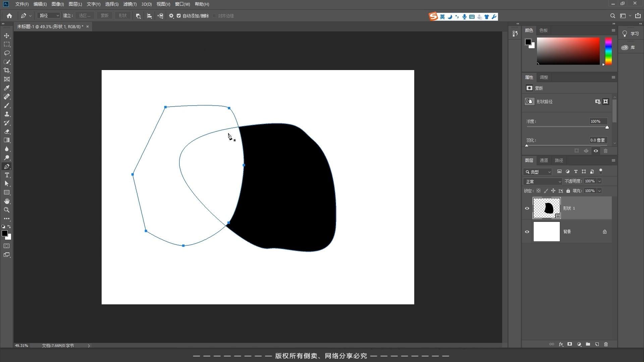Toggle 自动添加/删除 checkbox
The width and height of the screenshot is (644, 362).
tap(179, 16)
